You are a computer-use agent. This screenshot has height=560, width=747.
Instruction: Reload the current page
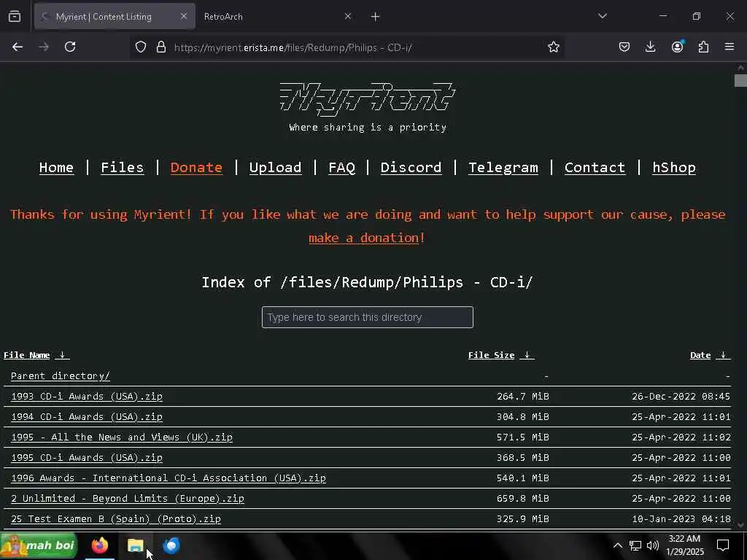click(70, 47)
